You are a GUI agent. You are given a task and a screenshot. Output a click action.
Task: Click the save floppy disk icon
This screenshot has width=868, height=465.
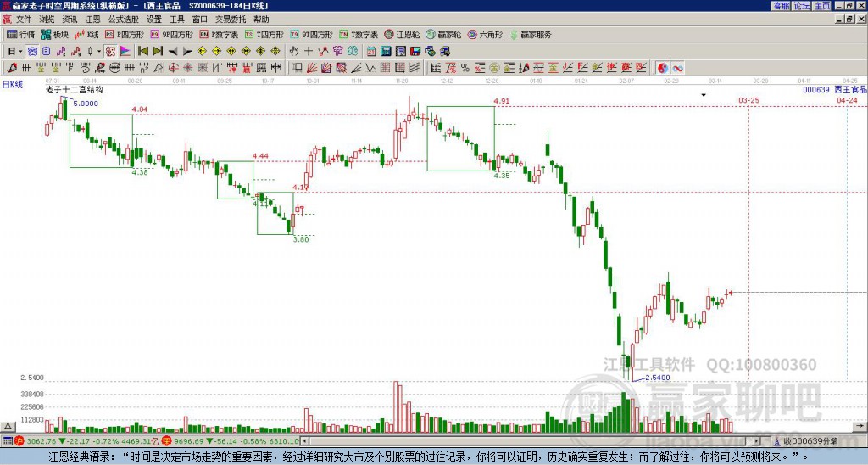tap(415, 52)
